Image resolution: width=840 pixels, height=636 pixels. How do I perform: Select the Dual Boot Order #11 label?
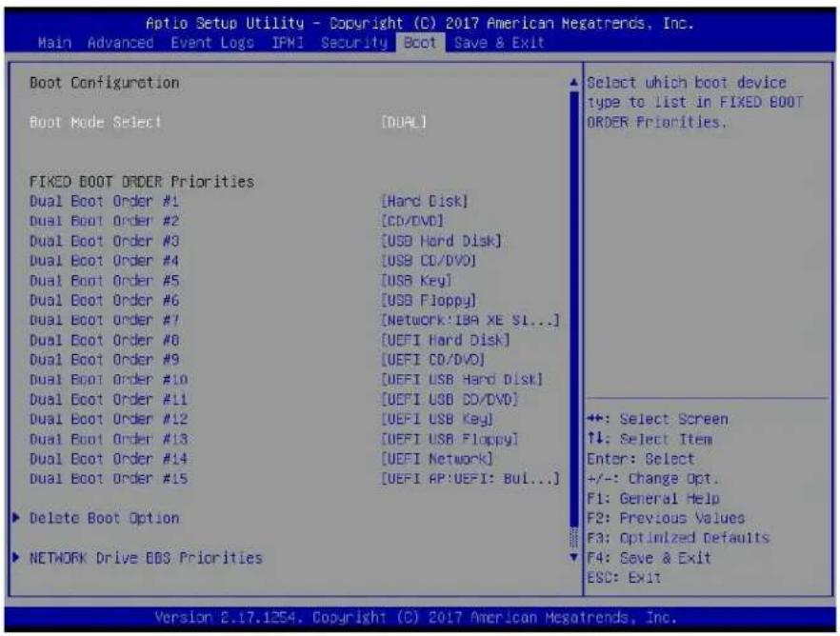pyautogui.click(x=109, y=399)
